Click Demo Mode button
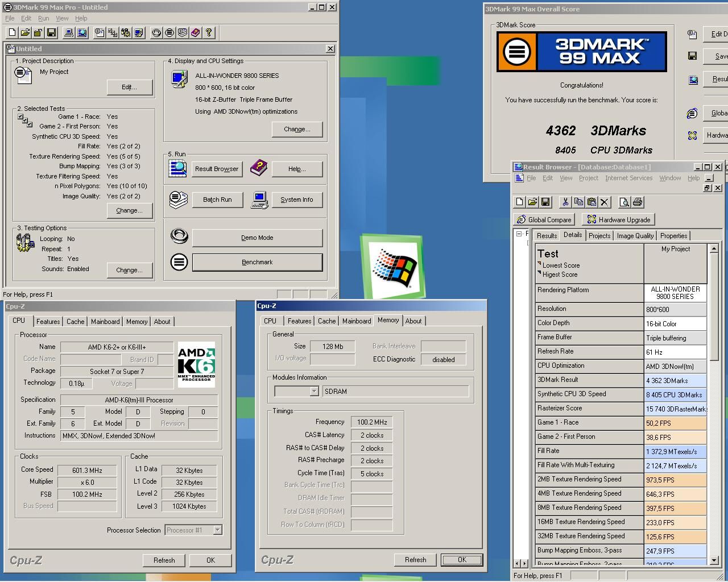This screenshot has height=582, width=728. tap(257, 238)
